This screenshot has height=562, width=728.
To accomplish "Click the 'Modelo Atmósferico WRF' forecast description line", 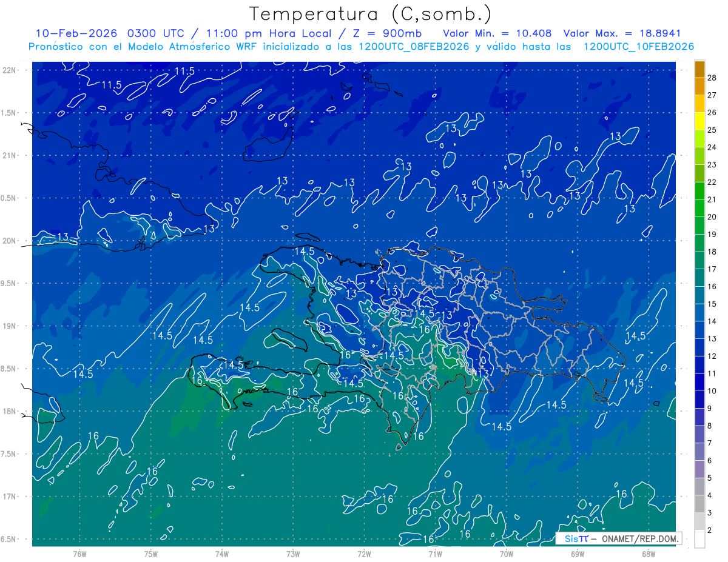I will point(361,47).
